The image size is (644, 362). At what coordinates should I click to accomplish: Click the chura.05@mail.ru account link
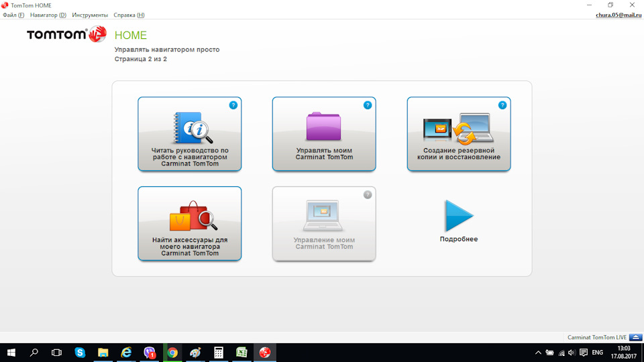(x=618, y=15)
